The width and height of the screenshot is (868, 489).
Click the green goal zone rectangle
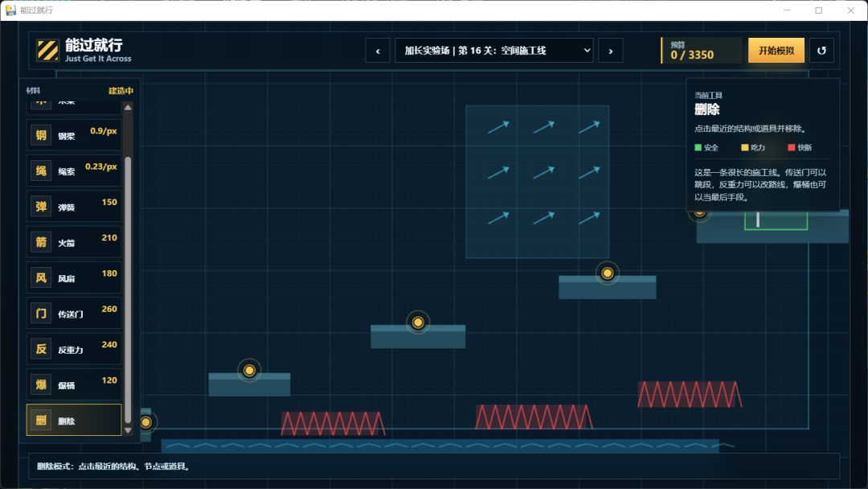[776, 220]
